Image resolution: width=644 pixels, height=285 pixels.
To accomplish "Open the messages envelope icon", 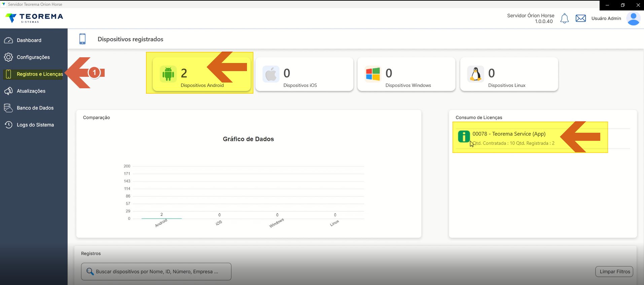I will 581,18.
